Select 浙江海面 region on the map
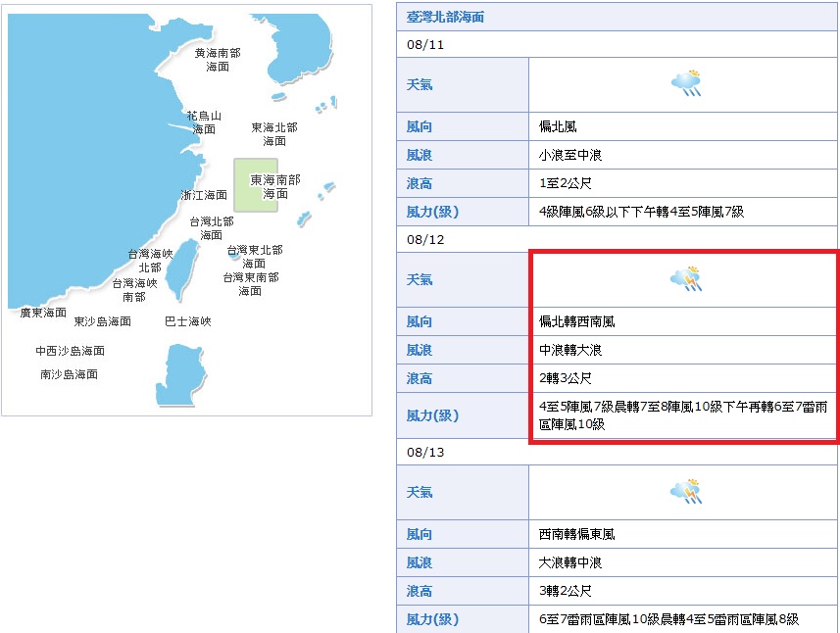Viewport: 840px width, 633px height. pyautogui.click(x=204, y=195)
